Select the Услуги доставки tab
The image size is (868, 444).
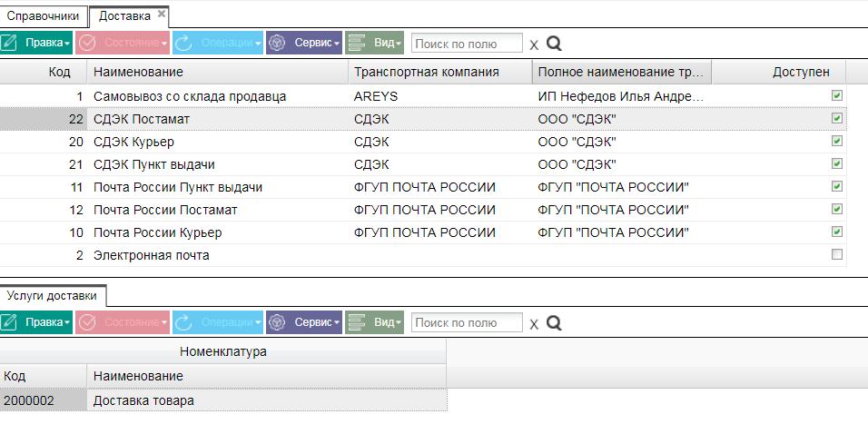click(52, 296)
